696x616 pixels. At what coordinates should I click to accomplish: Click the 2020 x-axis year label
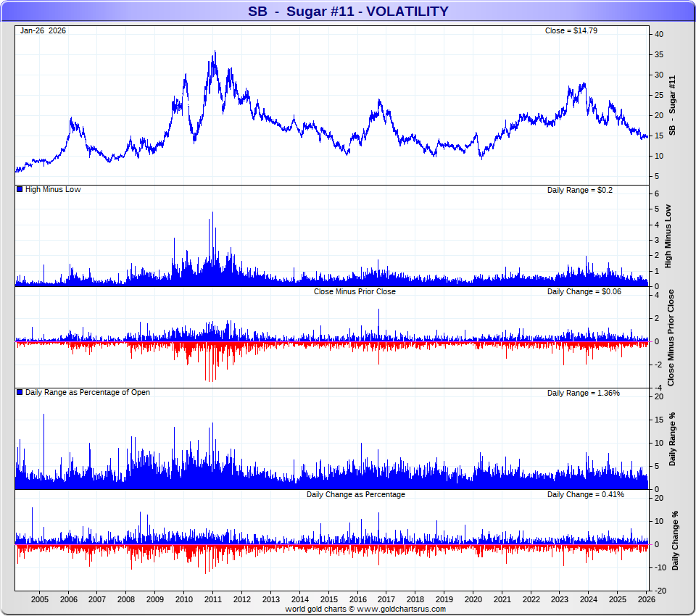click(x=473, y=599)
